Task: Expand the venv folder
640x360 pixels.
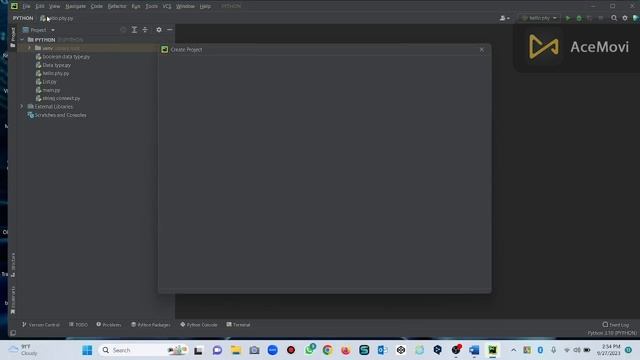Action: (x=29, y=48)
